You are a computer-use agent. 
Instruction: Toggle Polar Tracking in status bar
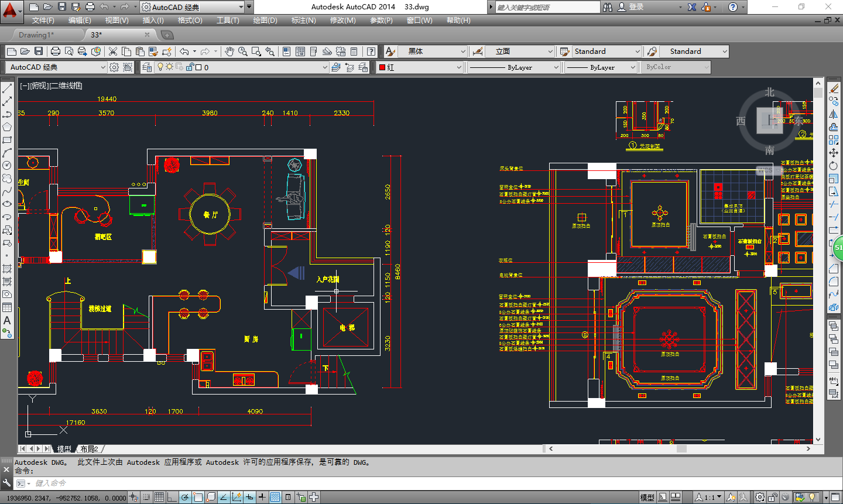coord(185,498)
